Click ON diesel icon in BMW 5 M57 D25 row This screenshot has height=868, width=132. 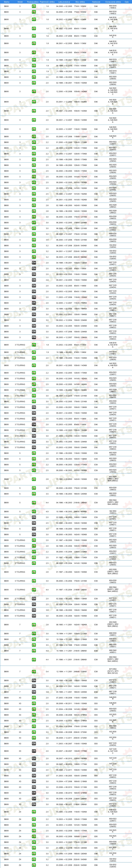click(34, 523)
